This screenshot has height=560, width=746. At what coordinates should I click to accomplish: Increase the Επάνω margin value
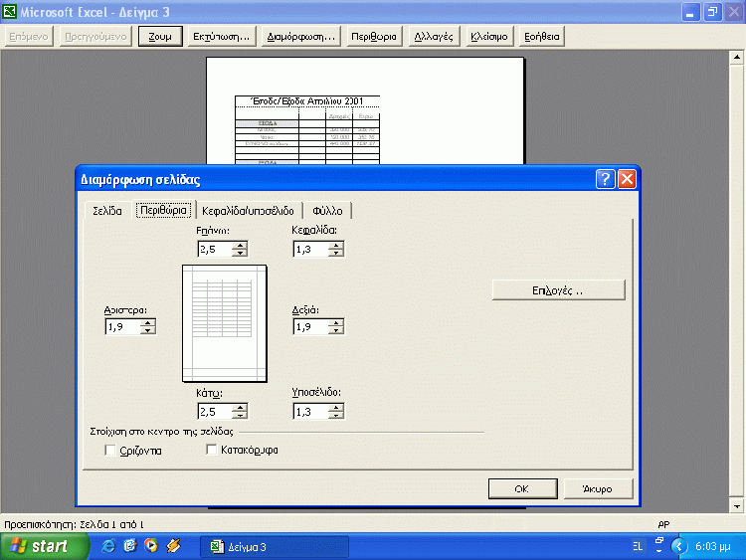[240, 245]
